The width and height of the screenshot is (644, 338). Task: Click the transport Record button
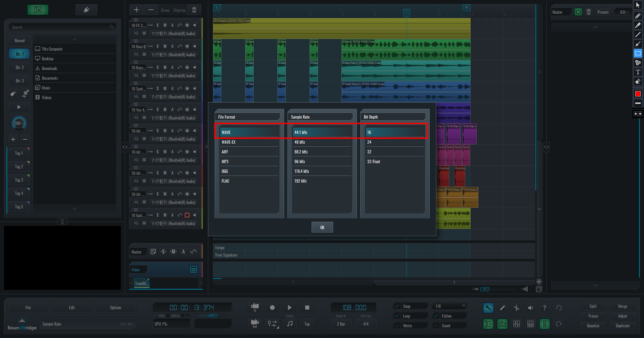pyautogui.click(x=272, y=308)
